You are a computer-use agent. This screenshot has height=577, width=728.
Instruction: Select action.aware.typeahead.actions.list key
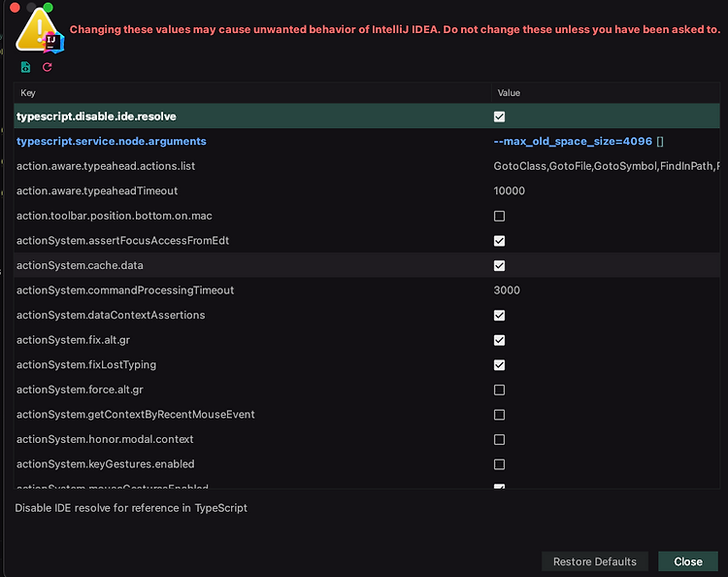tap(106, 166)
